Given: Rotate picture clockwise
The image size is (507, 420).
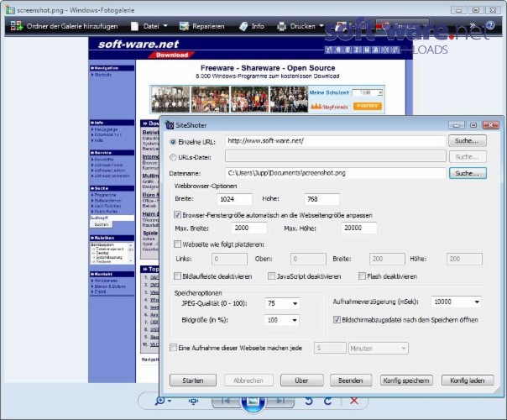Looking at the screenshot, I should [x=327, y=402].
